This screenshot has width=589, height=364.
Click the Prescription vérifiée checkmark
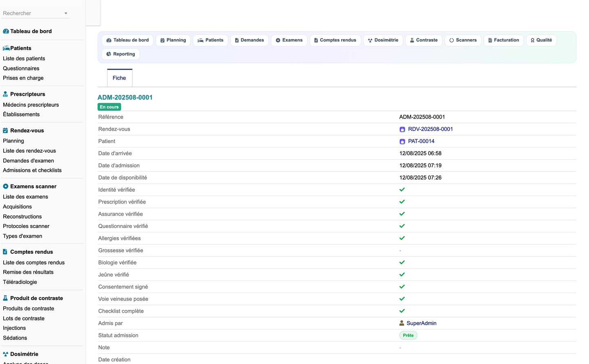(x=402, y=202)
